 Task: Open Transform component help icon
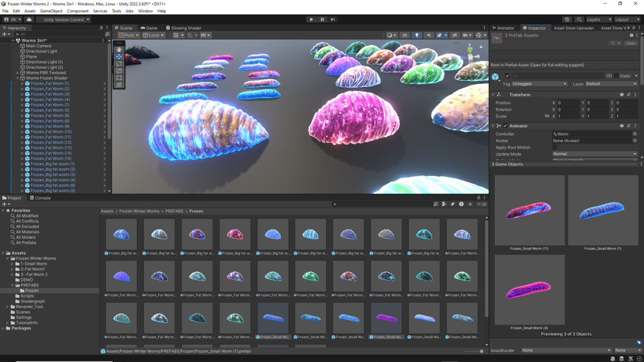[622, 95]
